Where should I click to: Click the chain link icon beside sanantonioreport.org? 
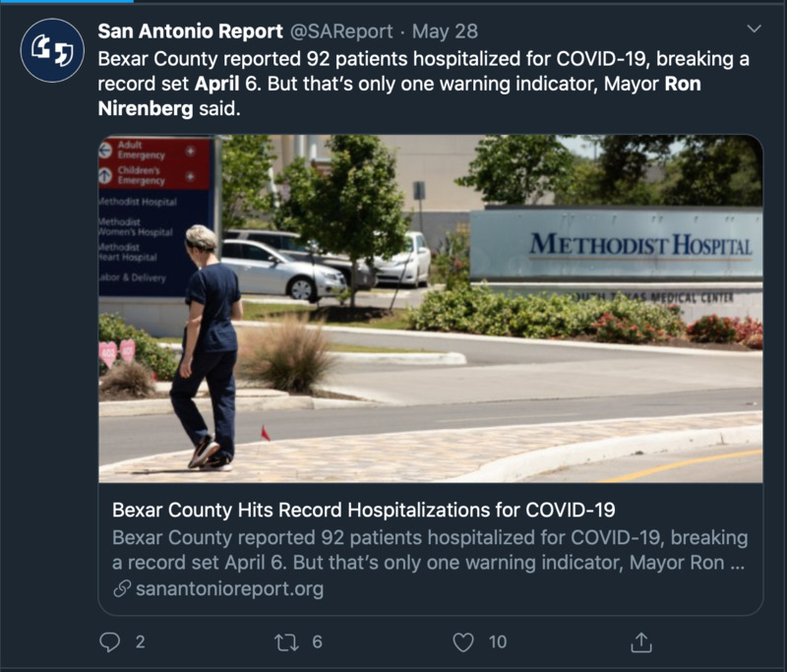tap(122, 588)
